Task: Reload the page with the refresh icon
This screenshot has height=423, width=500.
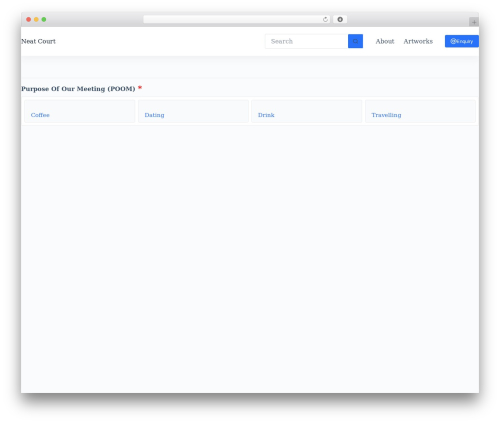Action: [x=325, y=20]
